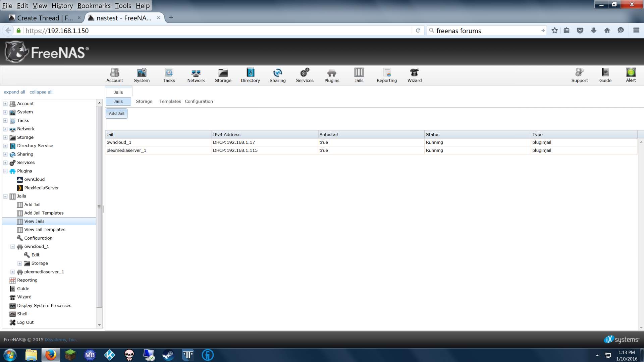Open the Sharing toolbar icon
The height and width of the screenshot is (362, 644).
click(277, 75)
